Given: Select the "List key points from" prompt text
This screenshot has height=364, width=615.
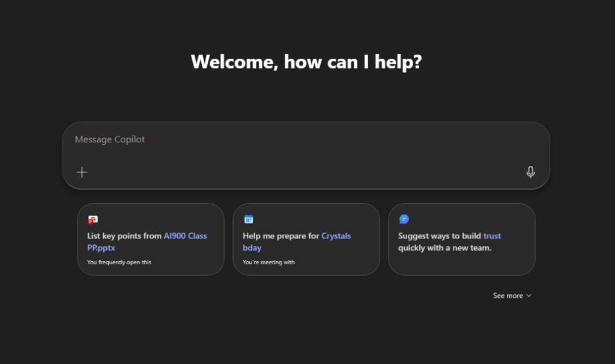Looking at the screenshot, I should point(124,236).
